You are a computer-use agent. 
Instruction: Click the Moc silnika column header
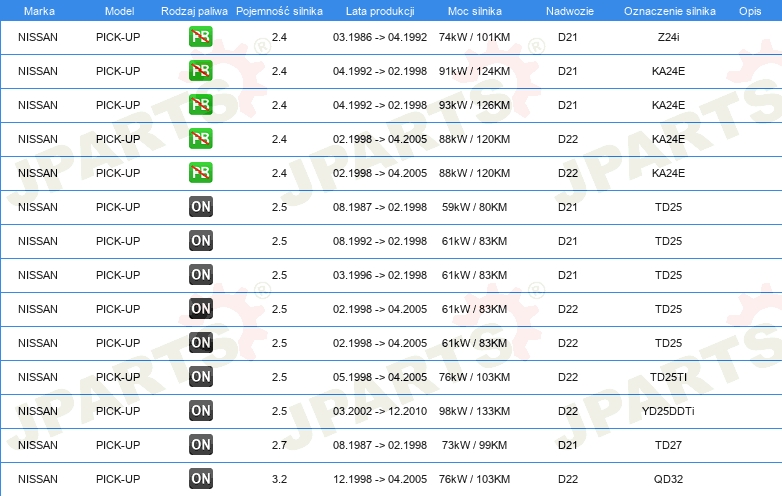474,11
